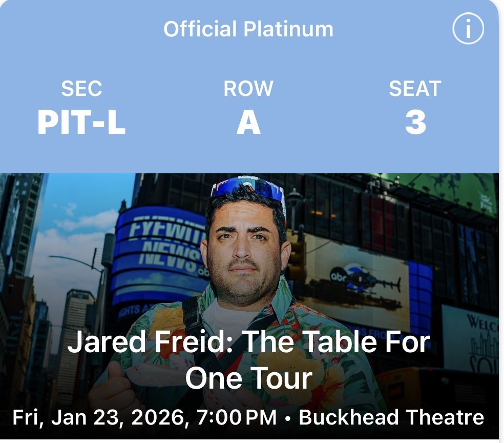Click the row value A

pos(248,123)
